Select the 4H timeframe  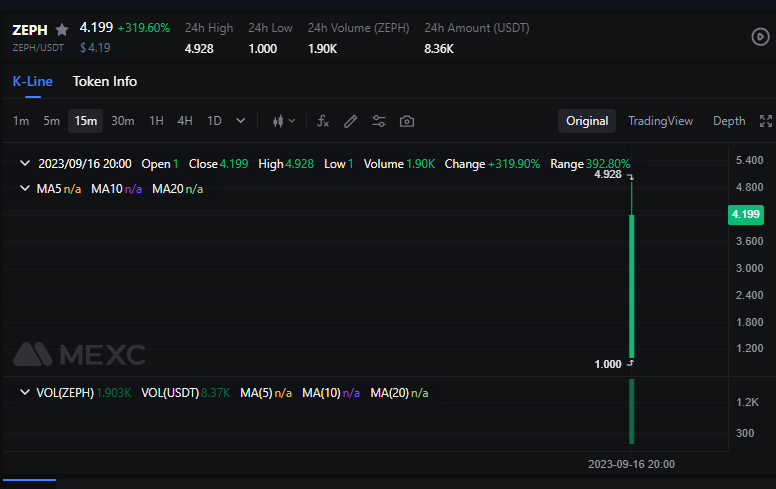coord(185,121)
